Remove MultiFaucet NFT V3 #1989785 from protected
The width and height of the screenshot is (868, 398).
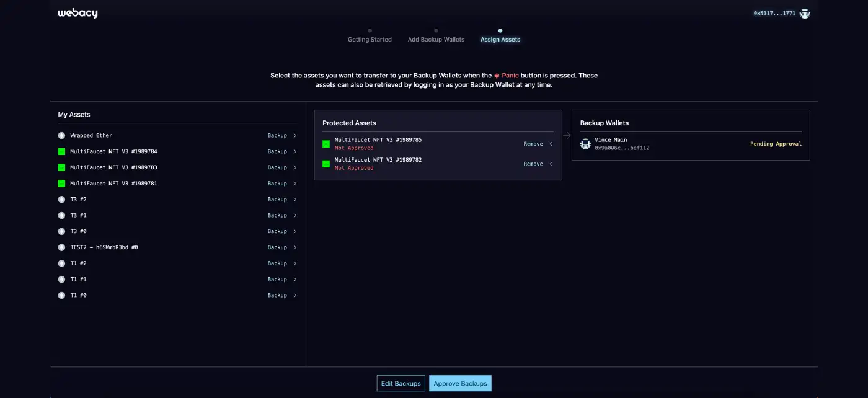533,144
